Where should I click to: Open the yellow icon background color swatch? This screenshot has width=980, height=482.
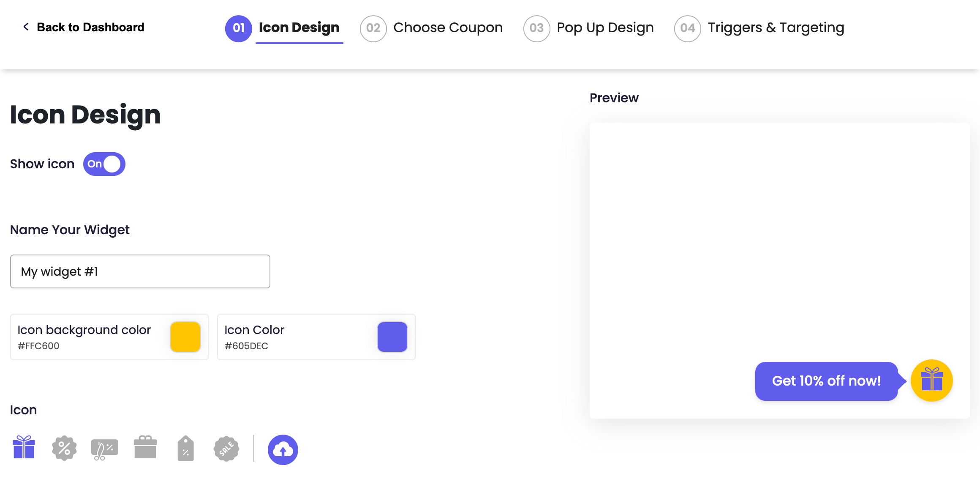pyautogui.click(x=185, y=337)
